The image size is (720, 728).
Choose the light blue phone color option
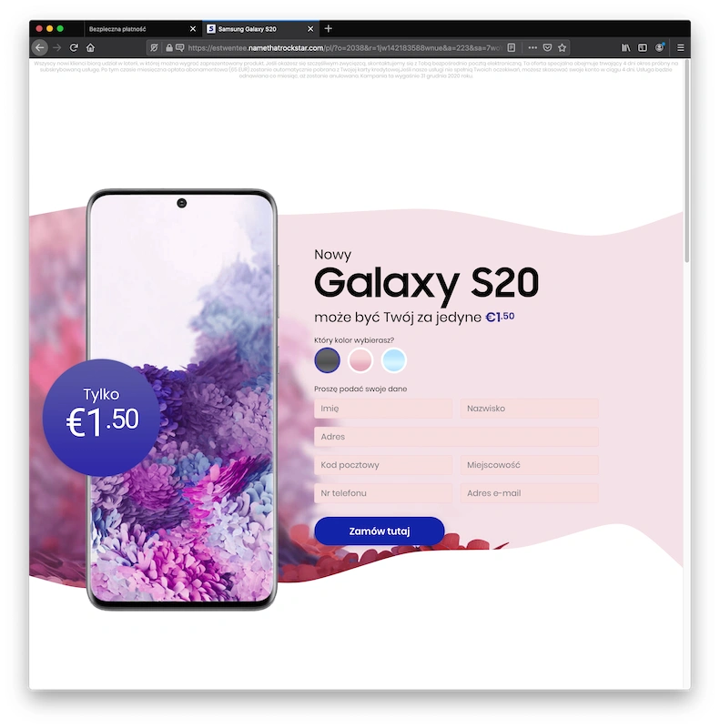coord(393,360)
